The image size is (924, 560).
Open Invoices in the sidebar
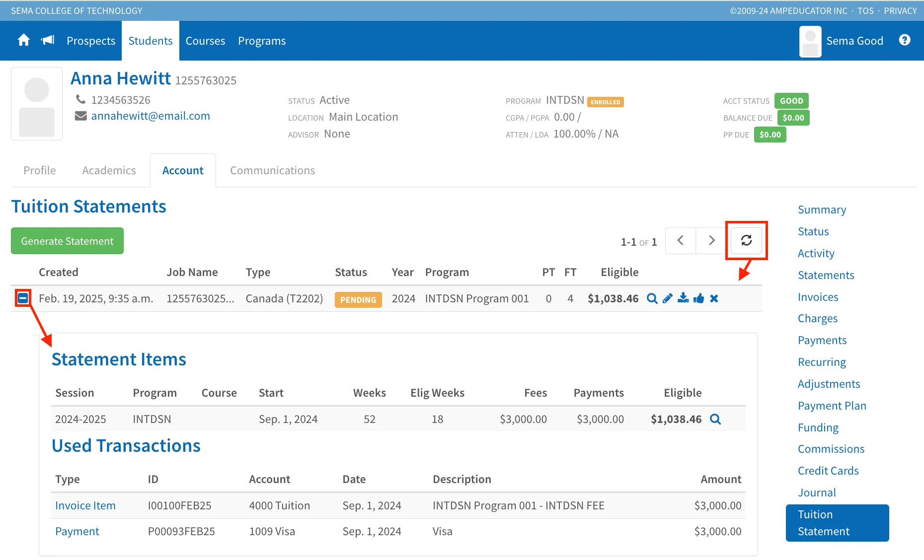click(818, 297)
